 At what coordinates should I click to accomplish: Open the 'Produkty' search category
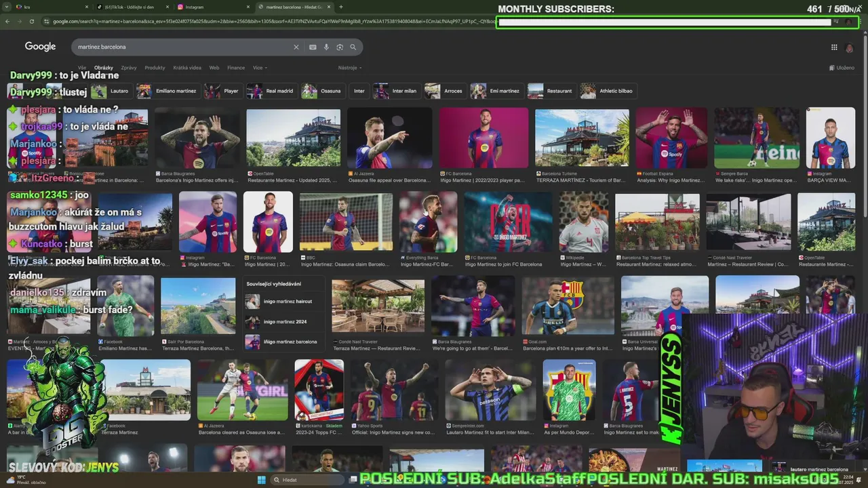[x=155, y=68]
